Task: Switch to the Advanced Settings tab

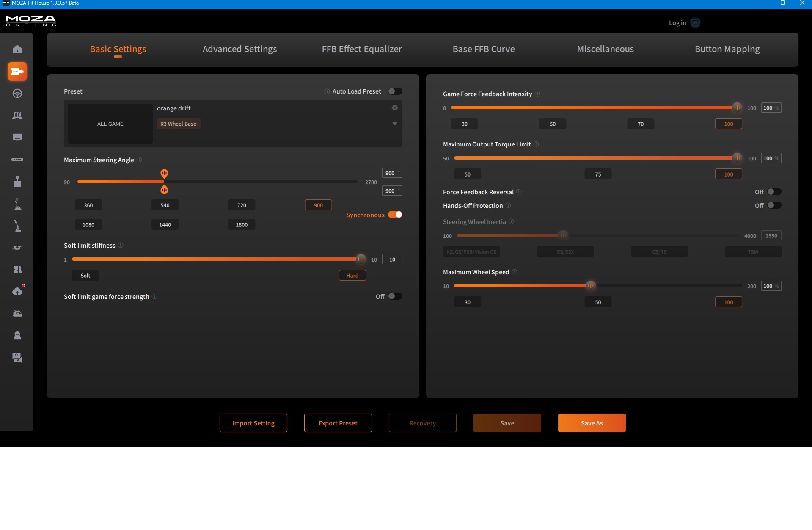Action: coord(240,49)
